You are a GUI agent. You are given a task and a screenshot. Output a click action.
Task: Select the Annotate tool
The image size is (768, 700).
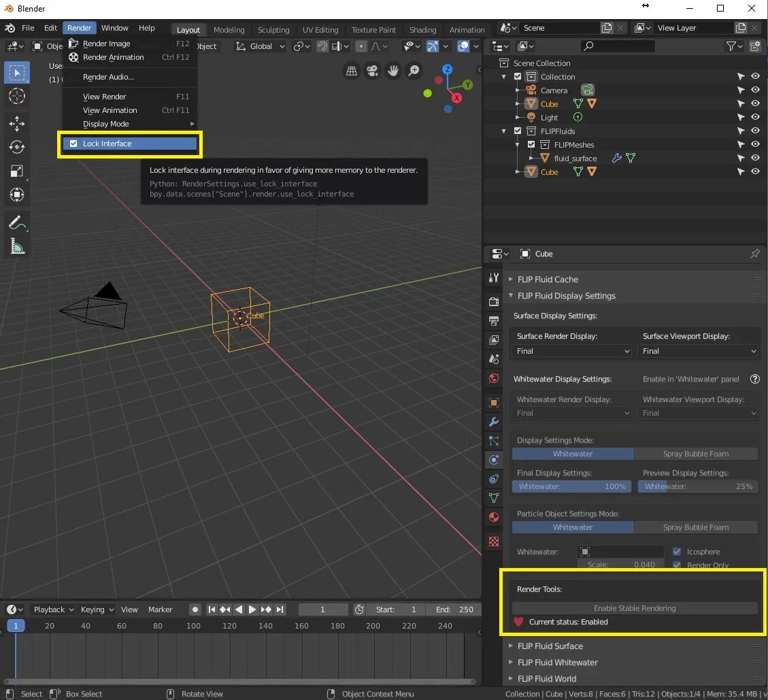[17, 223]
